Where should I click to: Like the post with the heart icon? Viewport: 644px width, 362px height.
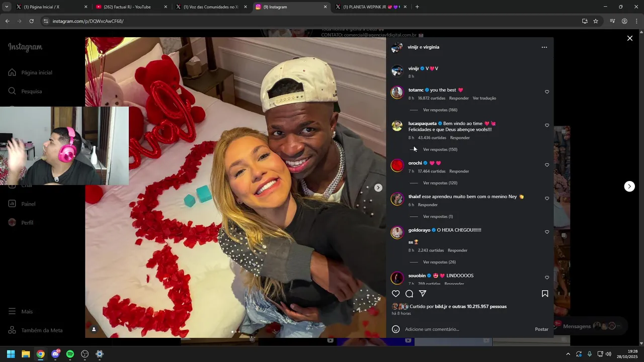pyautogui.click(x=396, y=294)
